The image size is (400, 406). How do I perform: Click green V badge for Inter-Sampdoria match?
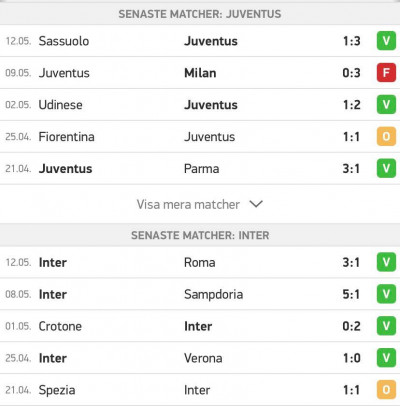pos(386,294)
